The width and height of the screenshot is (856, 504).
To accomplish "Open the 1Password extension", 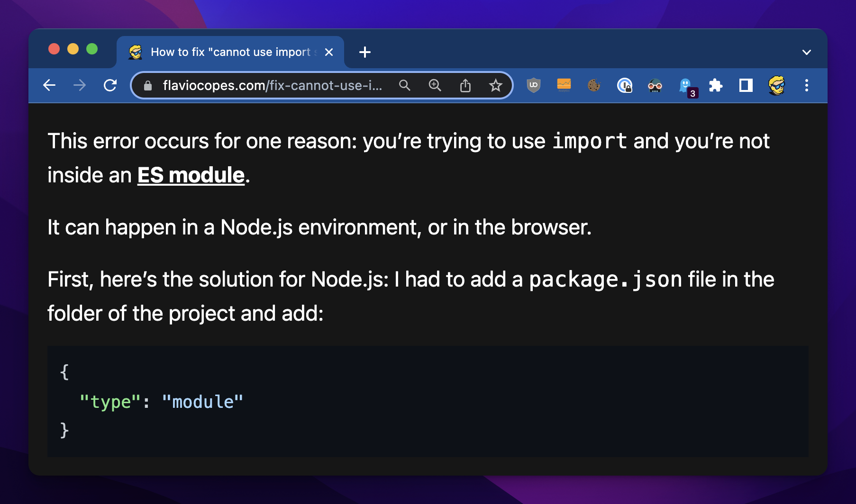I will [625, 86].
